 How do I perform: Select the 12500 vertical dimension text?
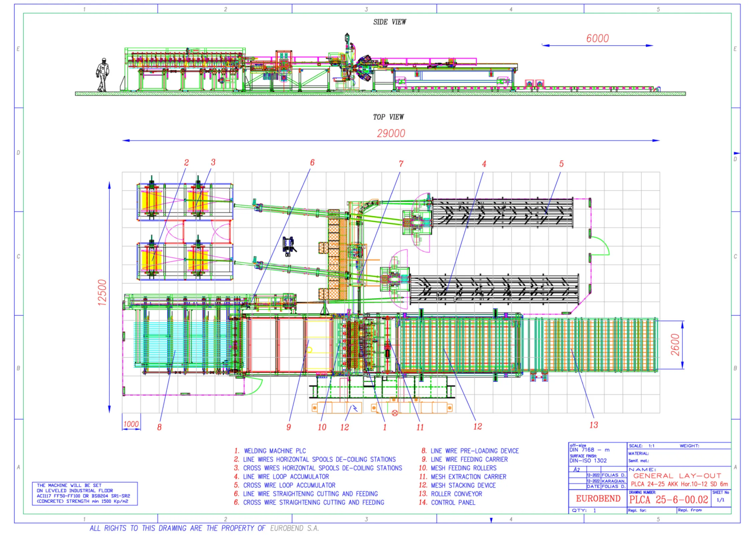tap(102, 293)
